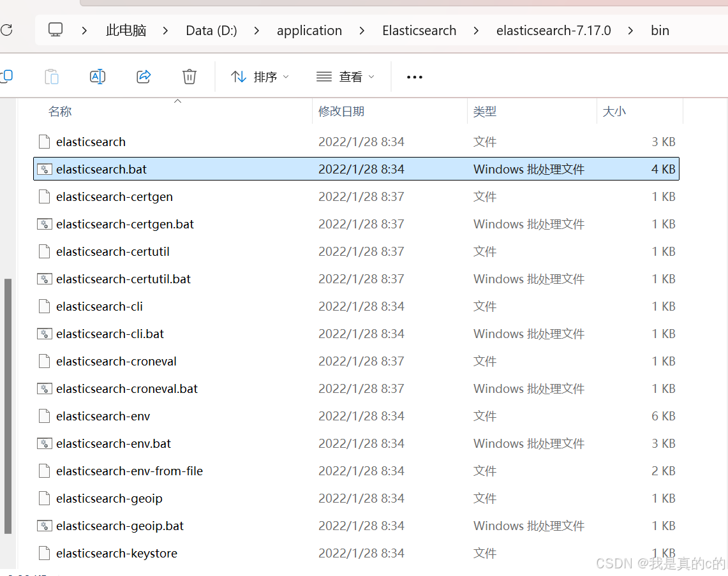Screen dimensions: 728x576
Task: Expand the chevron after 此电脑 in the breadcrumb
Action: point(165,31)
